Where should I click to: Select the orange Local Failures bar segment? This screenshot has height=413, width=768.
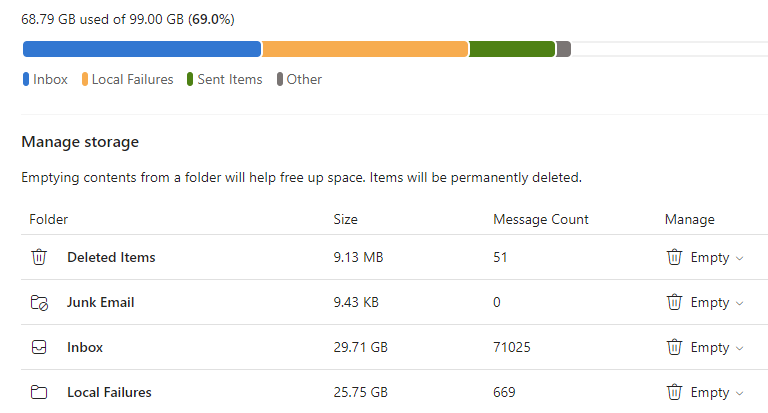pyautogui.click(x=365, y=49)
